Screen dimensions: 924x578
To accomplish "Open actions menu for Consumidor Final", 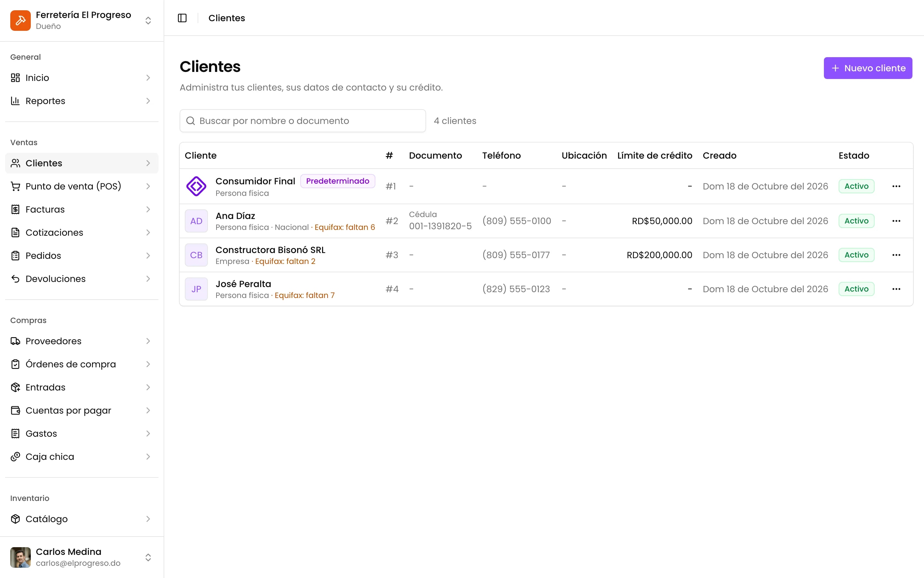I will (x=896, y=186).
